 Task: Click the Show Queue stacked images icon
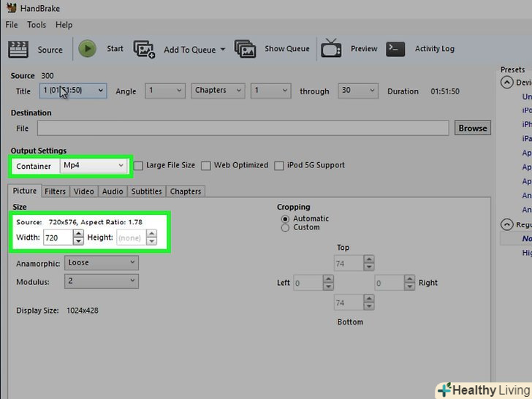[x=245, y=49]
